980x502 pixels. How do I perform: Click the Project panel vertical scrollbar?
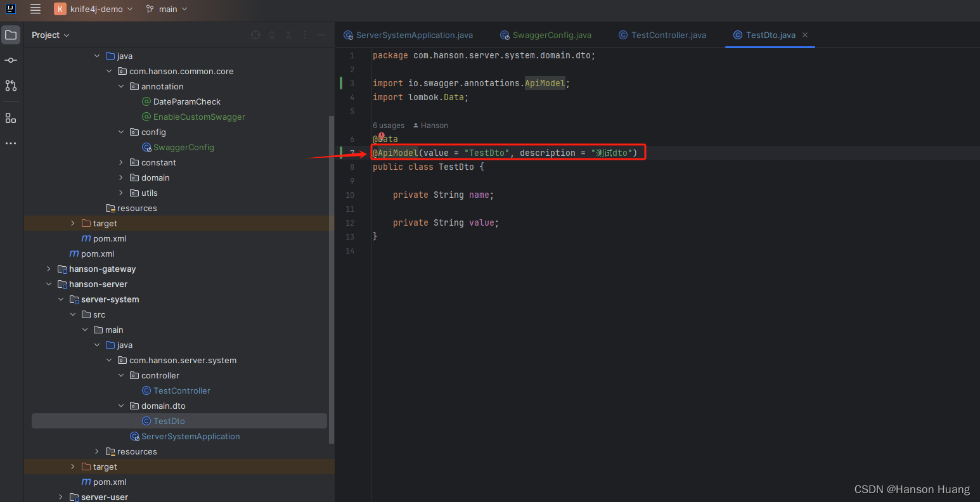click(331, 279)
